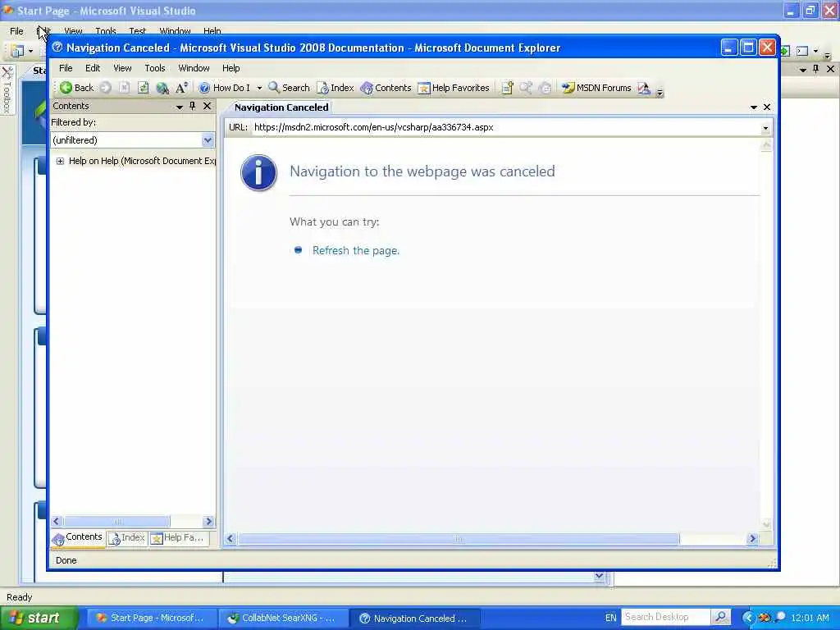Viewport: 840px width, 630px height.
Task: Switch to Start Page Visual Studio taskbar button
Action: (151, 618)
